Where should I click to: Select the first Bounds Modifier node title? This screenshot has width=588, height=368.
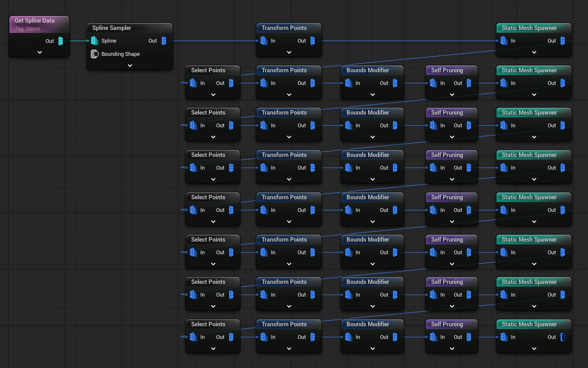coord(368,70)
